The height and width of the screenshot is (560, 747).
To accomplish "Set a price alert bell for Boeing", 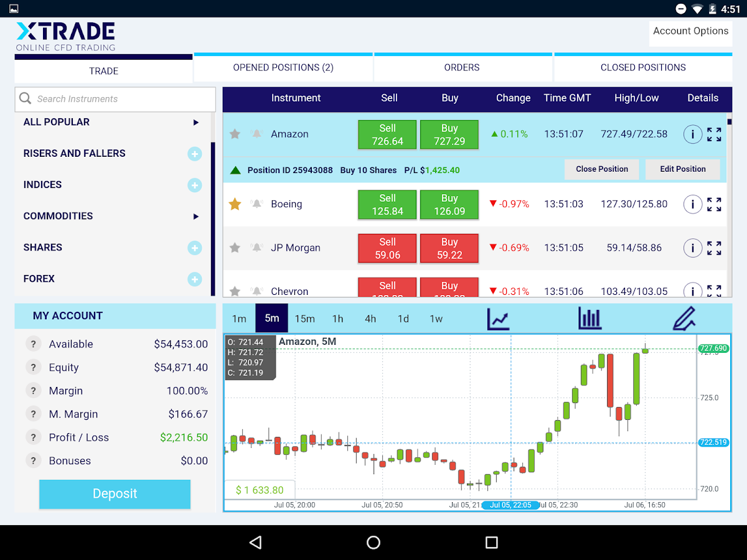I will point(256,204).
